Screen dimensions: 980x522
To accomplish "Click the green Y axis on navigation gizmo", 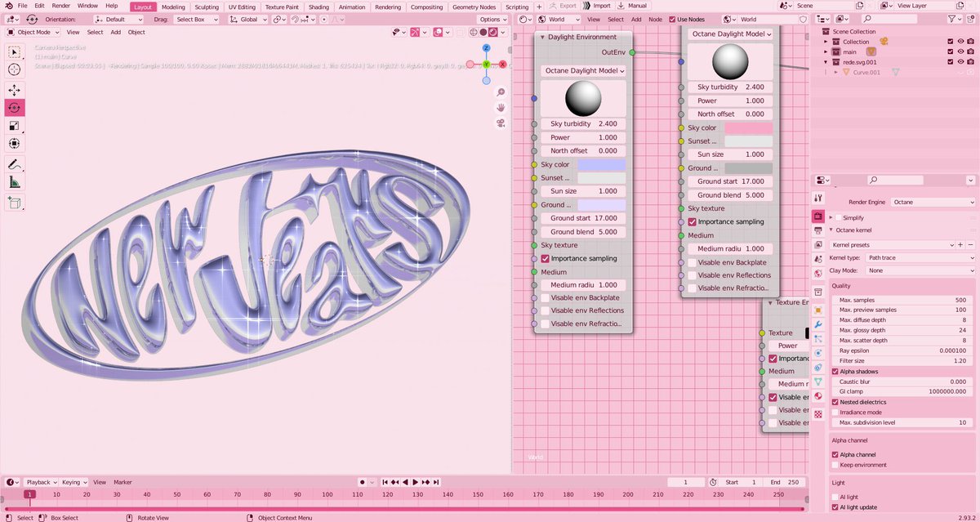I will (x=486, y=64).
